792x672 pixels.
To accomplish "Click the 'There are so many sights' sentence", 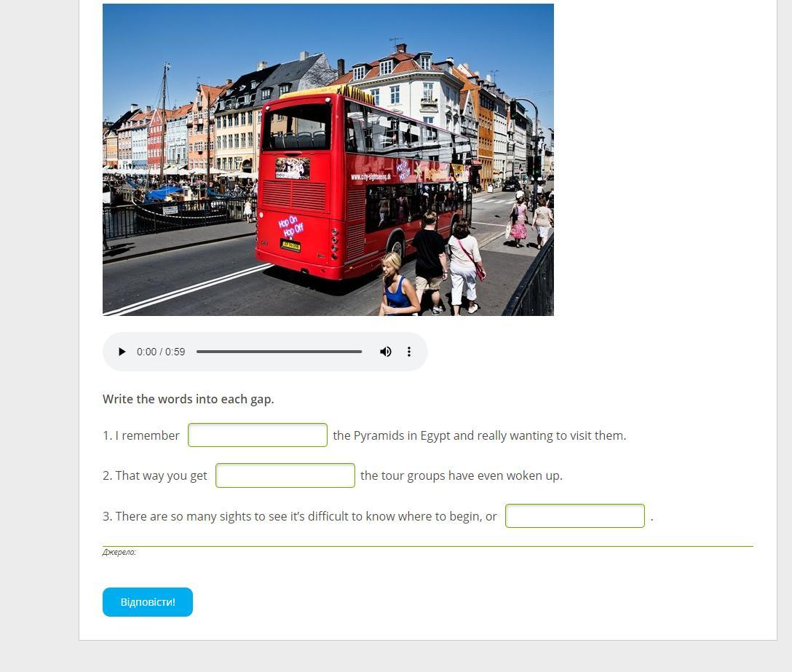I will (299, 516).
